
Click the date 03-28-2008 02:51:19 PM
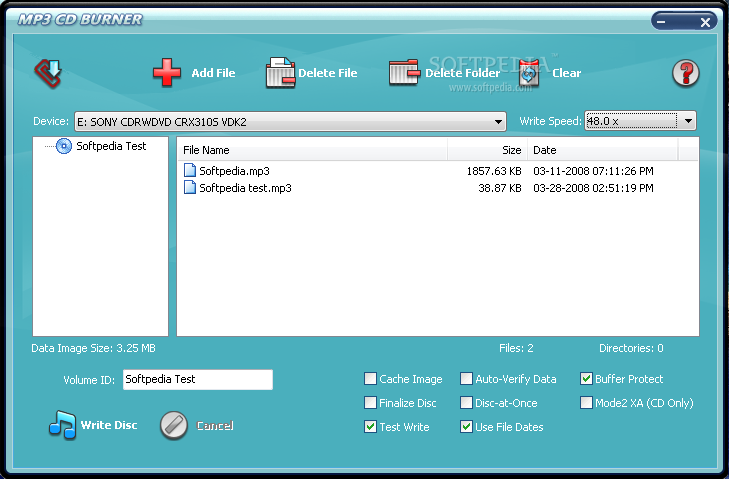coord(593,188)
